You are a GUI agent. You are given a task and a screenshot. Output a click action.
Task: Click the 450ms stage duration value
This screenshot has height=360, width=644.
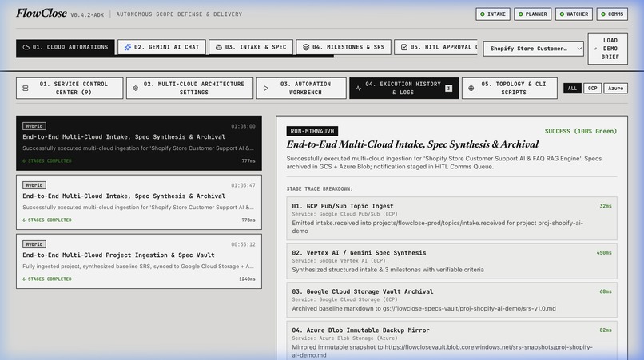(x=604, y=253)
